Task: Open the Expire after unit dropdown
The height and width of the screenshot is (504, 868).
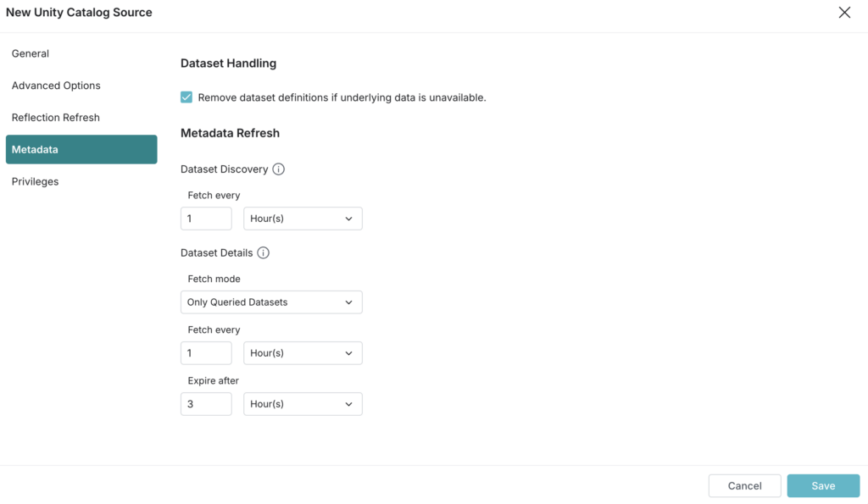Action: 303,404
